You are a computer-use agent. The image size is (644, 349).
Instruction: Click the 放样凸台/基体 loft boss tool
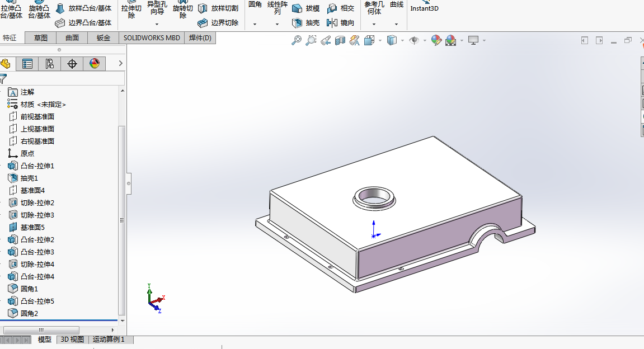click(x=83, y=8)
